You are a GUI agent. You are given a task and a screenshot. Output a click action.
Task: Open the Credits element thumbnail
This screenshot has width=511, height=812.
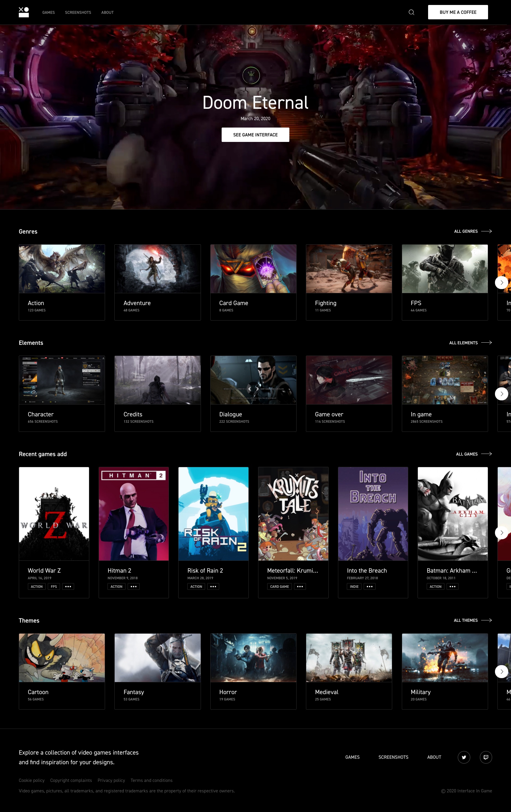(x=158, y=380)
